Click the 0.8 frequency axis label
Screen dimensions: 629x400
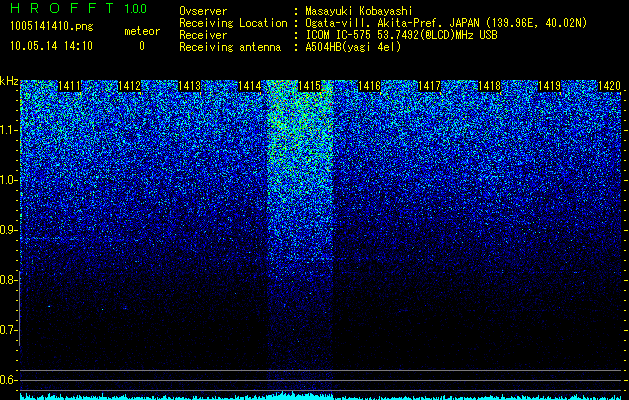[x=8, y=280]
